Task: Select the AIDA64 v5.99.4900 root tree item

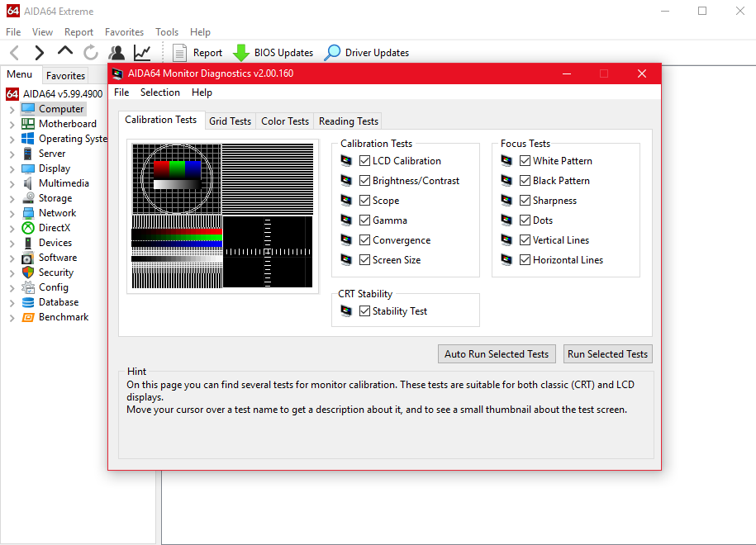Action: 63,94
